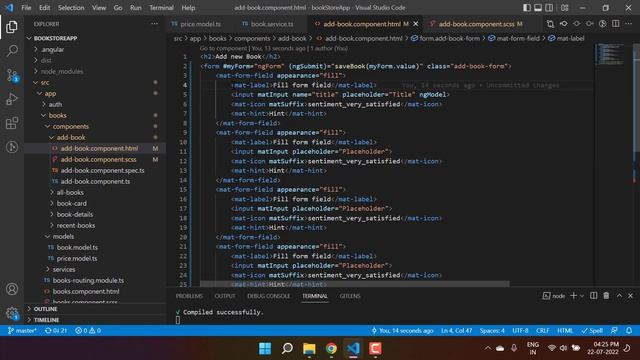The image size is (640, 360).
Task: Open terminal launch profile dropdown arrow
Action: pyautogui.click(x=582, y=296)
